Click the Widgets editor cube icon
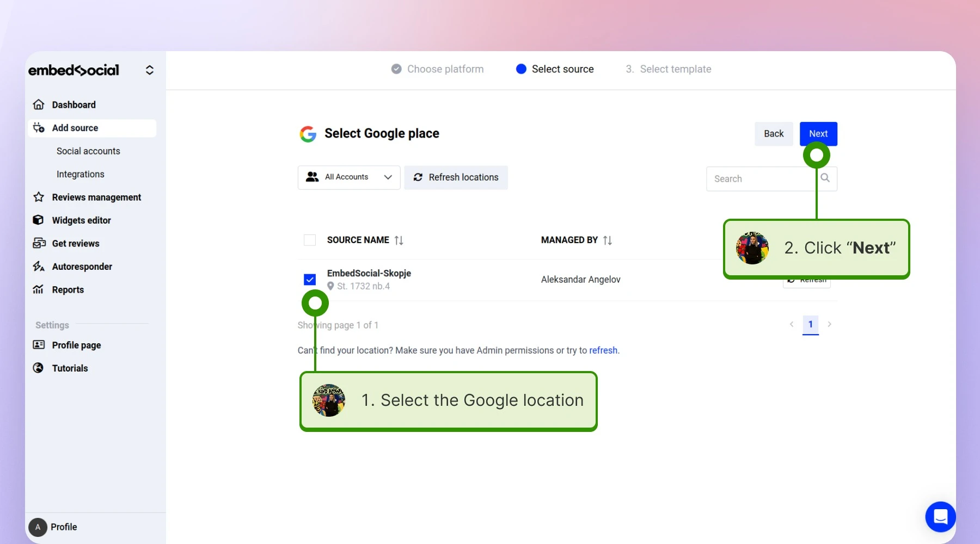 coord(38,220)
